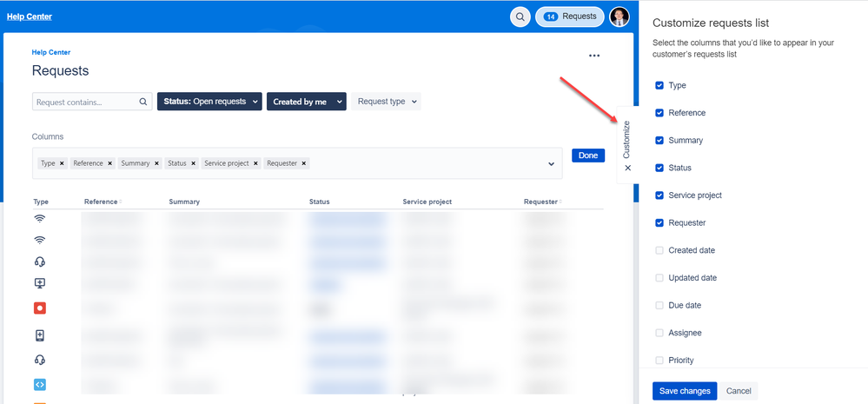Click the Type column header
Viewport: 868px width, 404px height.
[41, 202]
